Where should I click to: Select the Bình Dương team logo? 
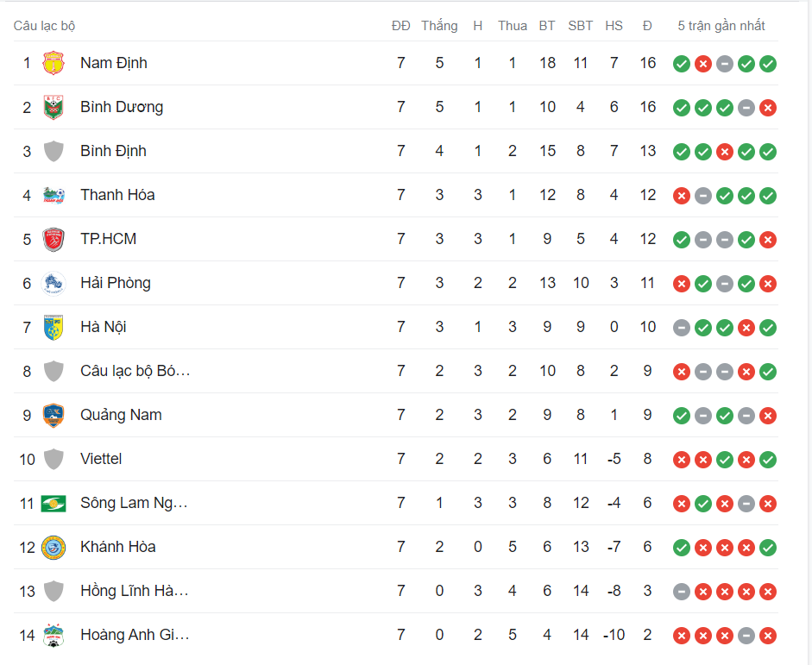54,107
